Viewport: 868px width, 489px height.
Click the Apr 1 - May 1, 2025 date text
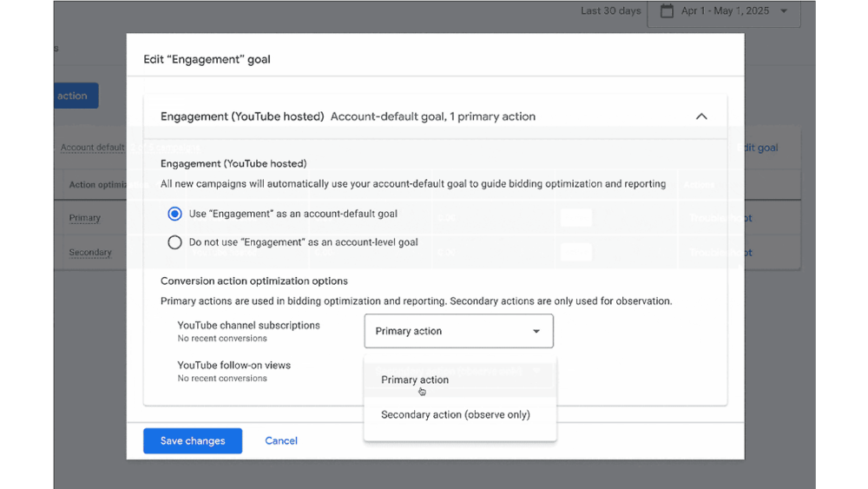(725, 11)
